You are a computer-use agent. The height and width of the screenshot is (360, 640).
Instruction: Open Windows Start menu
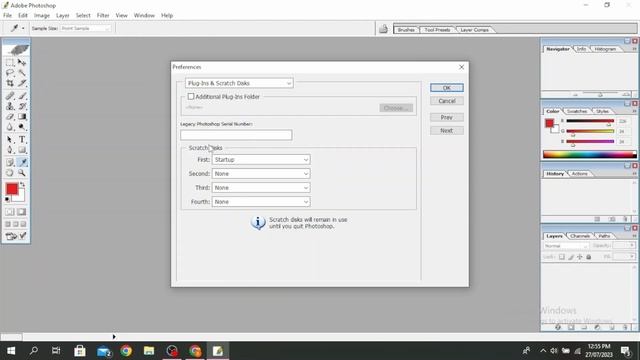[x=11, y=351]
